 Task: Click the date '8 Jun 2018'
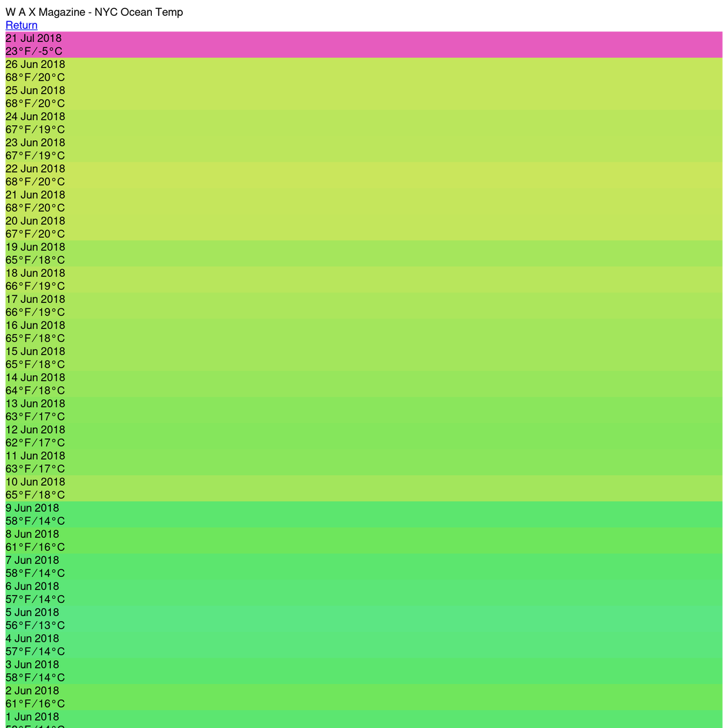pos(32,534)
